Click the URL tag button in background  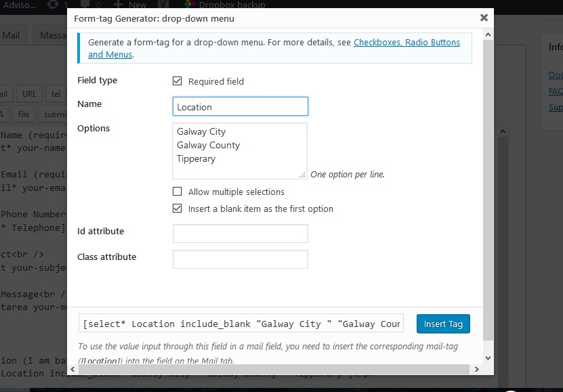29,94
